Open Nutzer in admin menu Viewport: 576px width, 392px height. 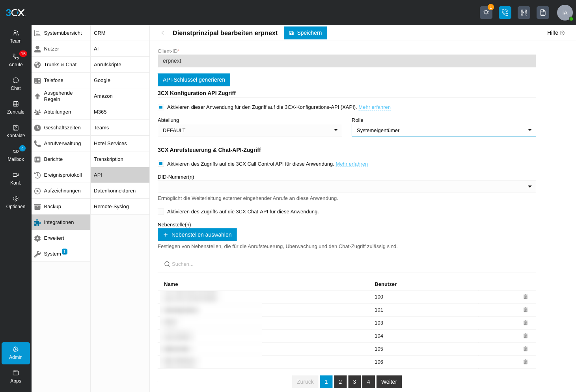[x=61, y=49]
